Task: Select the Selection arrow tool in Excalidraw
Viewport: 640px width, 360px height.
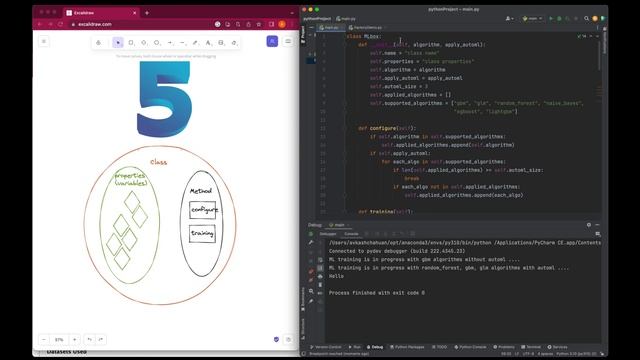Action: tap(118, 42)
